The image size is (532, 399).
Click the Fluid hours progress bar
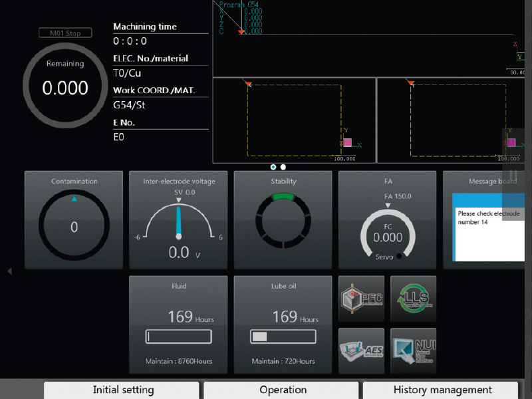tap(178, 336)
